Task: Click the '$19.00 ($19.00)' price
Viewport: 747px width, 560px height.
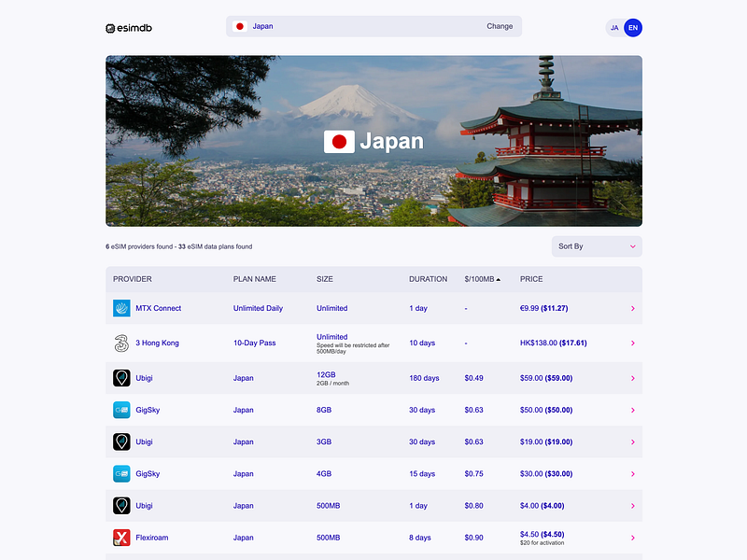Action: pos(546,441)
